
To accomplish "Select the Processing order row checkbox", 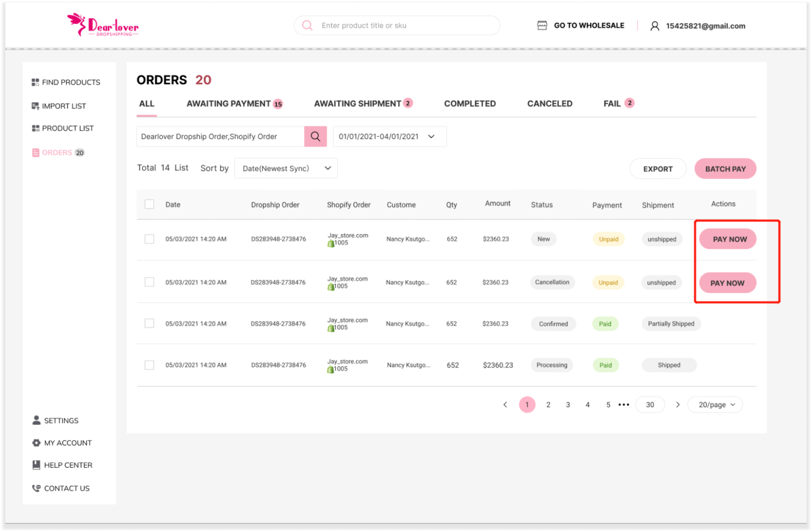I will (149, 365).
